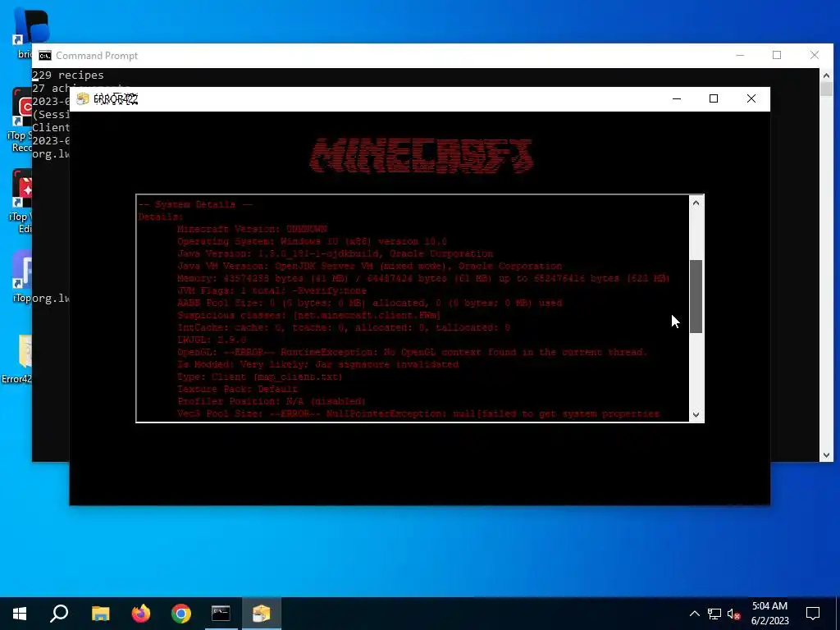This screenshot has height=630, width=840.
Task: Click the 'Profiler Position' line
Action: coord(272,402)
